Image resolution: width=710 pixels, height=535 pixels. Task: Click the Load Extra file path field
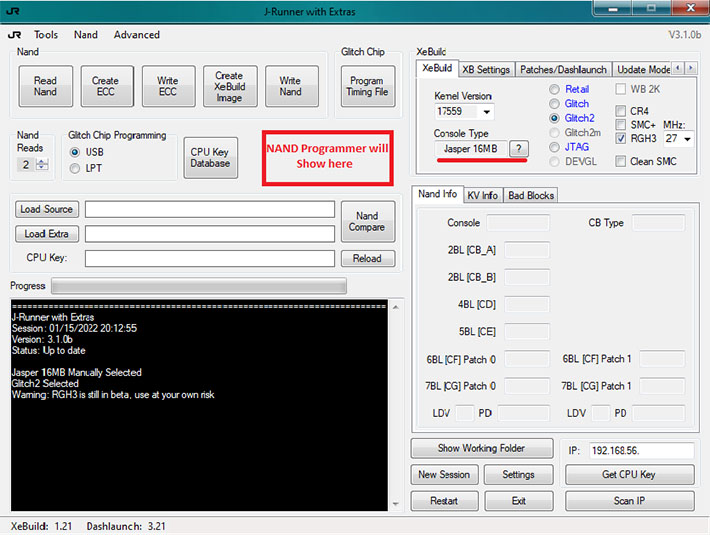point(210,234)
